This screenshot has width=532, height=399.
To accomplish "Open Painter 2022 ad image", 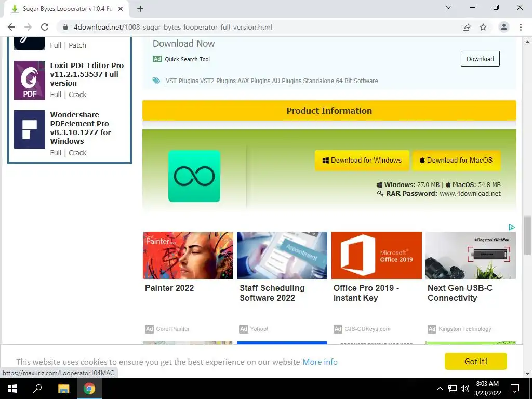I will pos(188,255).
